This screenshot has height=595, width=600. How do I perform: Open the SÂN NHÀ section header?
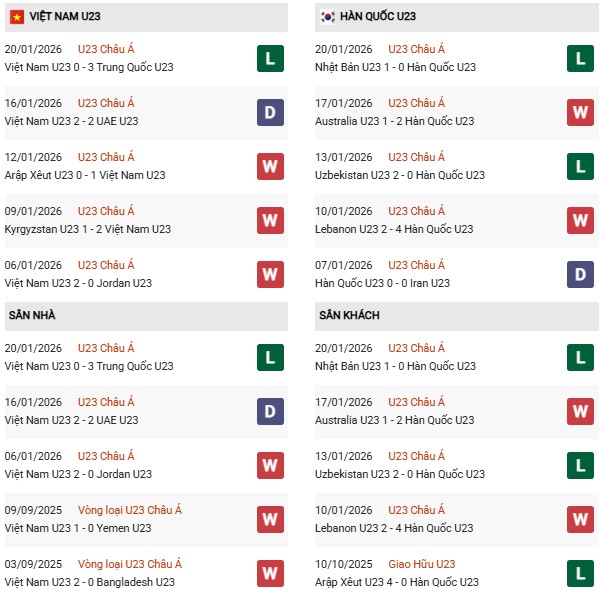(x=32, y=315)
